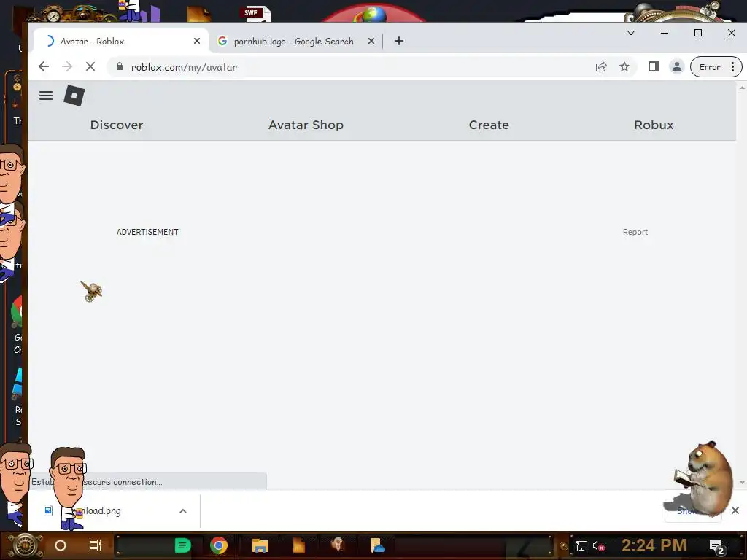
Task: Open the Avatar Shop page
Action: [306, 125]
